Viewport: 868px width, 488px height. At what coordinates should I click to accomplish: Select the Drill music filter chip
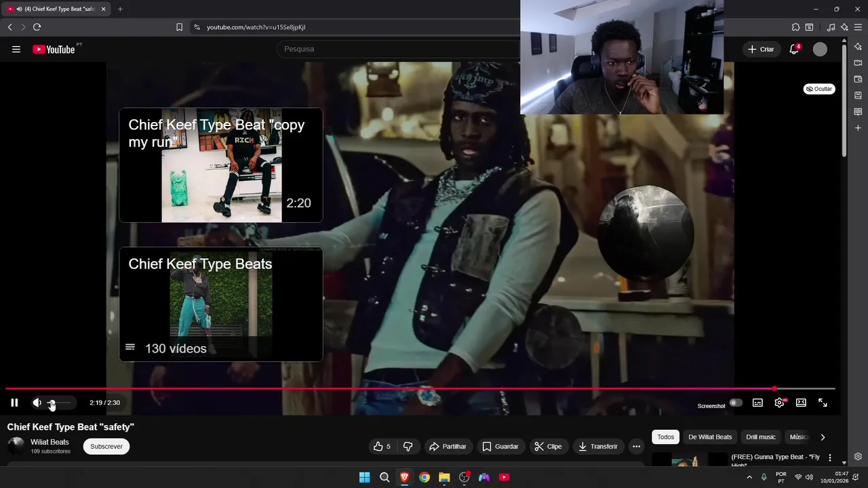[761, 437]
